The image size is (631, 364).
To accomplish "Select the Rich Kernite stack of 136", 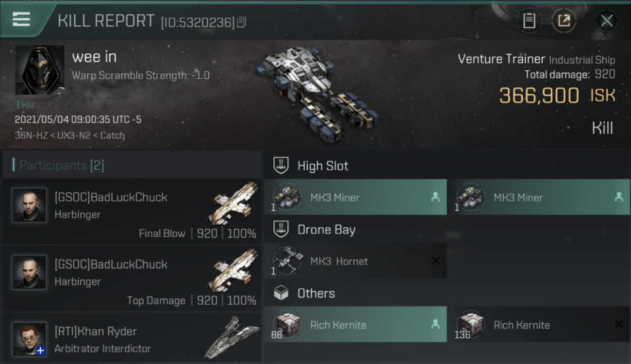I will (x=539, y=324).
